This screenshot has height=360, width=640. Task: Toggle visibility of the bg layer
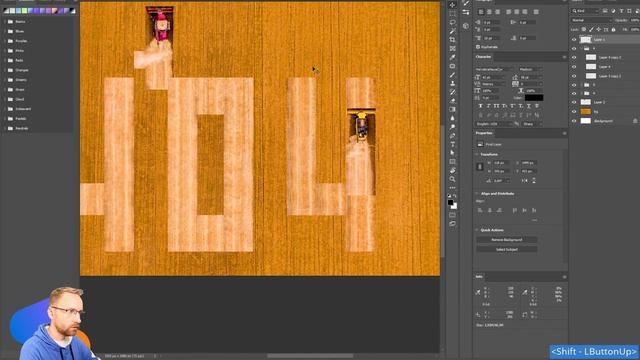(x=574, y=111)
